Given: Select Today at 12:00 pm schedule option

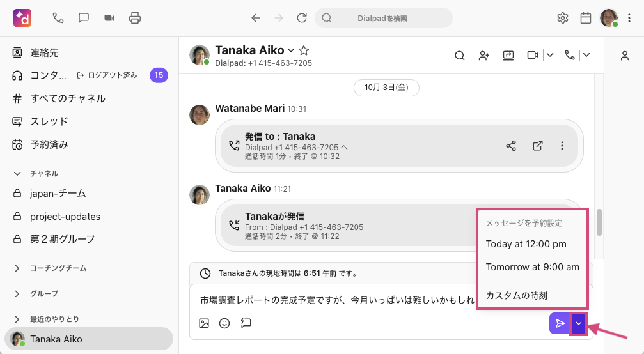Looking at the screenshot, I should click(526, 244).
